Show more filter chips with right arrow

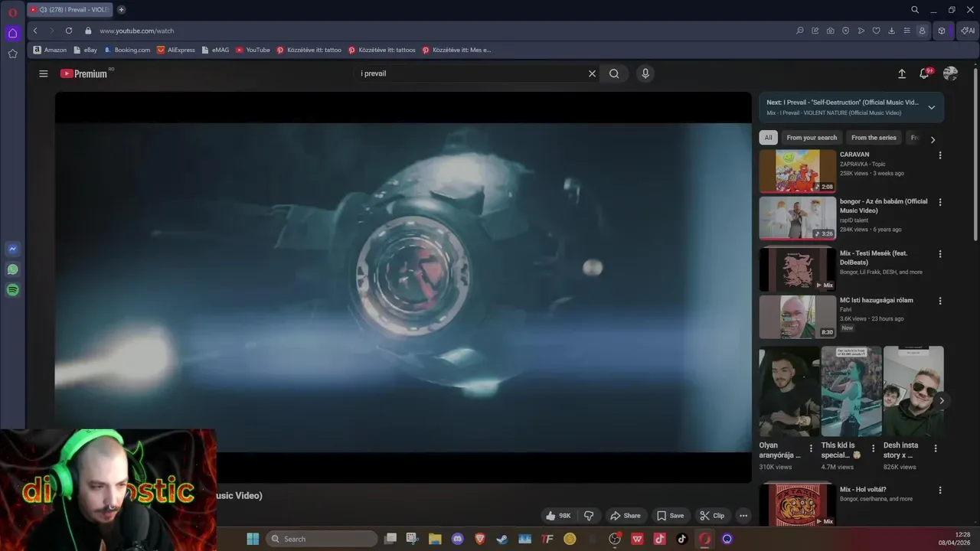(933, 139)
